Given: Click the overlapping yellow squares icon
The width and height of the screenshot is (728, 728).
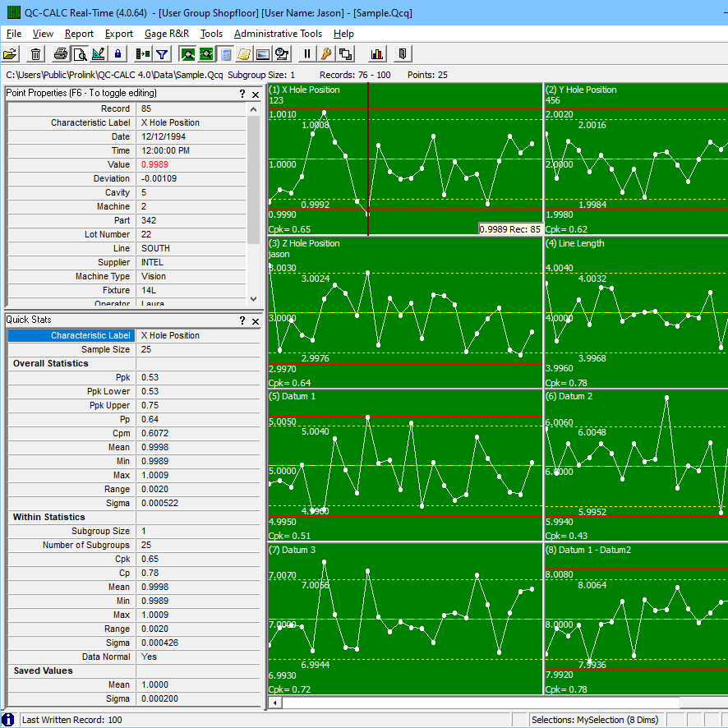Looking at the screenshot, I should 345,54.
